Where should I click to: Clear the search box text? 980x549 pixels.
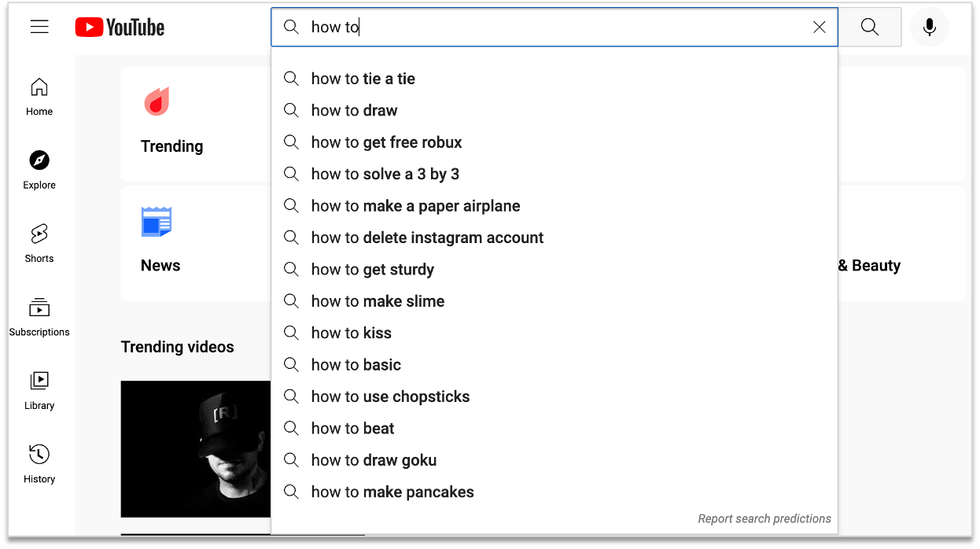(819, 28)
